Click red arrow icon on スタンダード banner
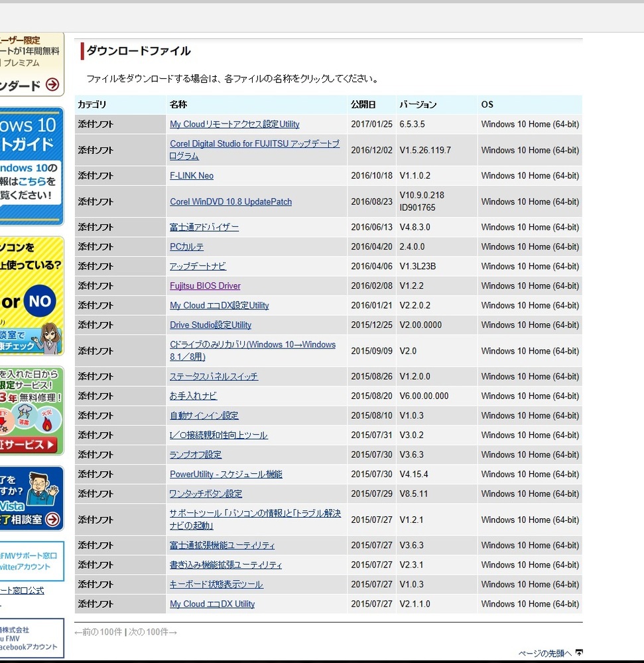644x663 pixels. coord(52,84)
